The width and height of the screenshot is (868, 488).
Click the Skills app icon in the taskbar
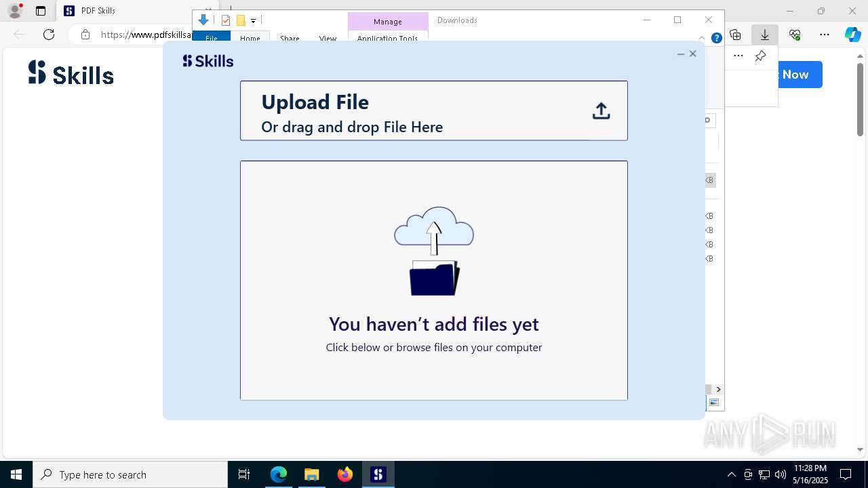pos(378,474)
